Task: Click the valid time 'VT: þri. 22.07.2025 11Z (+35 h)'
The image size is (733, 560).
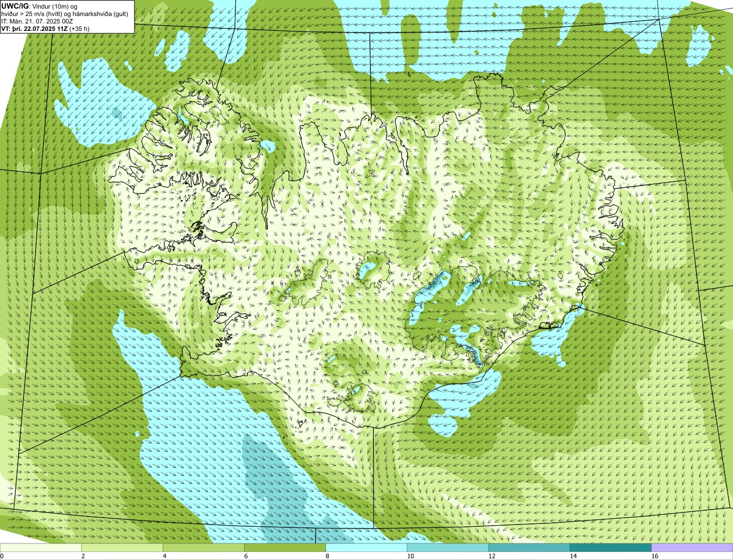Action: pos(45,28)
